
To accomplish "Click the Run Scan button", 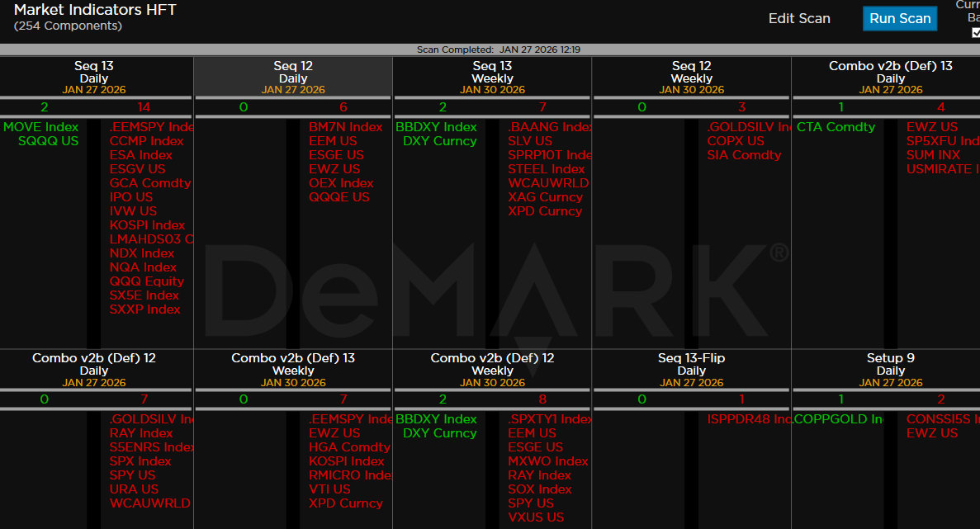I will point(900,18).
